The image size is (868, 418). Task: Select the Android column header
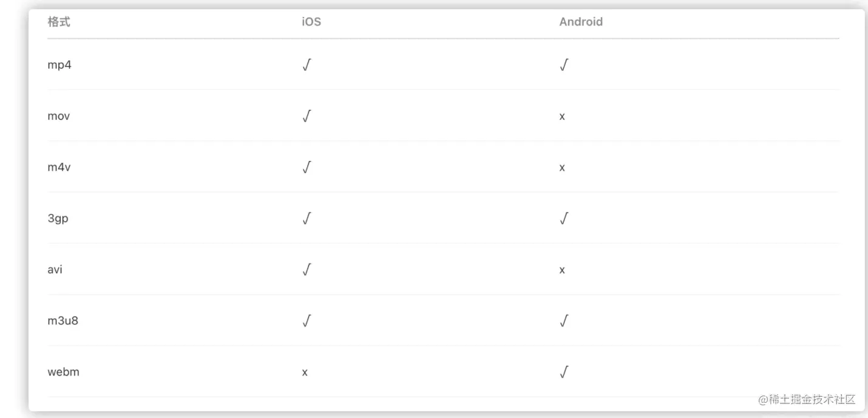[x=581, y=22]
